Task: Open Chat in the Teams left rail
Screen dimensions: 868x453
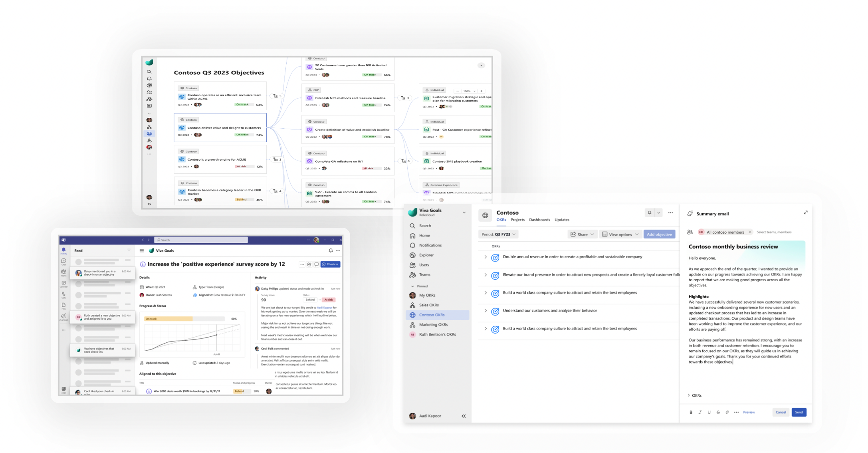Action: [63, 262]
